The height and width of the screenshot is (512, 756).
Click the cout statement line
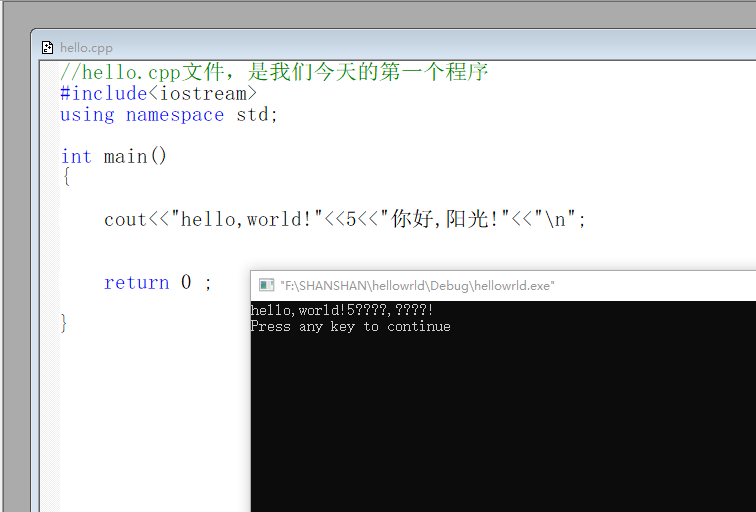tap(345, 219)
